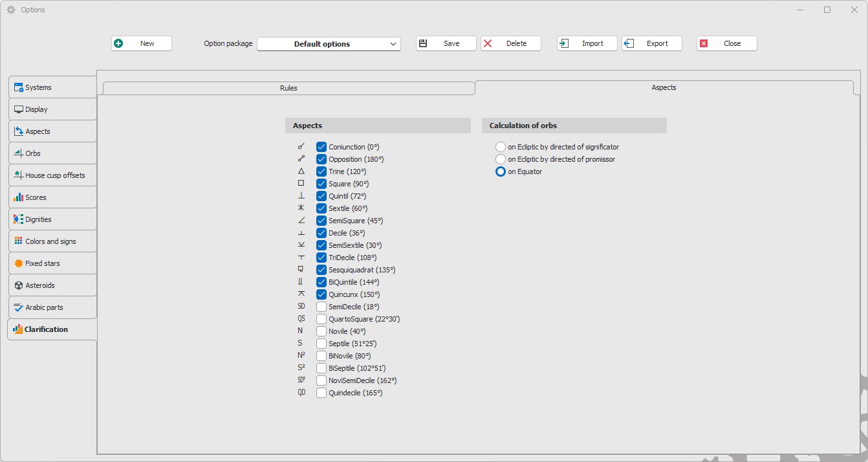Click the Clarification sidebar icon
Viewport: 868px width, 462px height.
(x=17, y=329)
